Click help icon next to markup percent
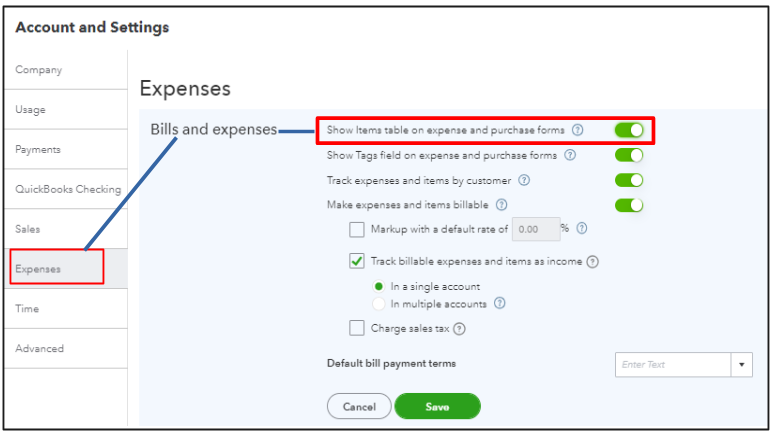Screen dimensions: 772x433 (581, 229)
